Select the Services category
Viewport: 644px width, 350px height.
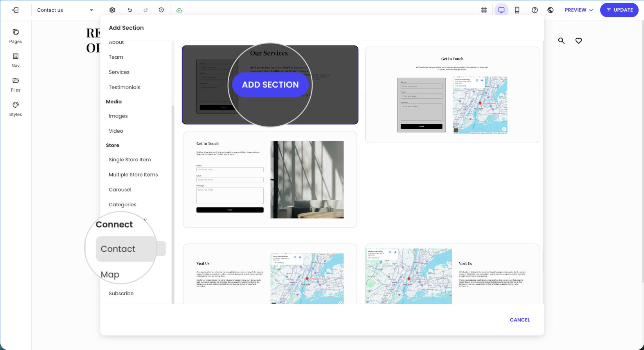[119, 72]
